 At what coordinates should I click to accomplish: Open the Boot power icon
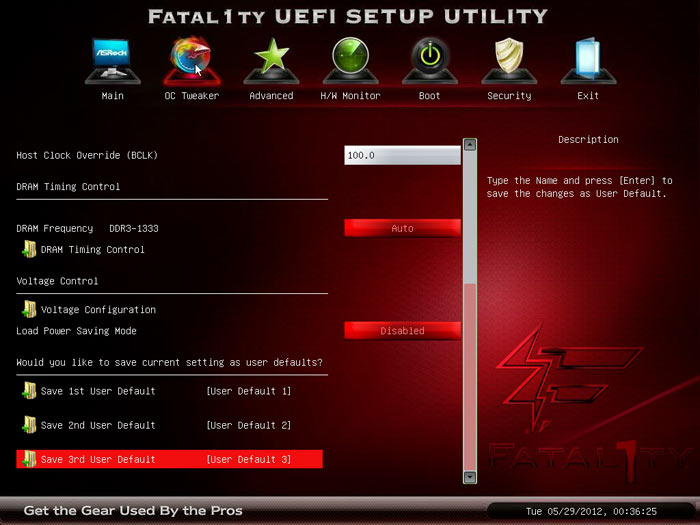[x=429, y=60]
